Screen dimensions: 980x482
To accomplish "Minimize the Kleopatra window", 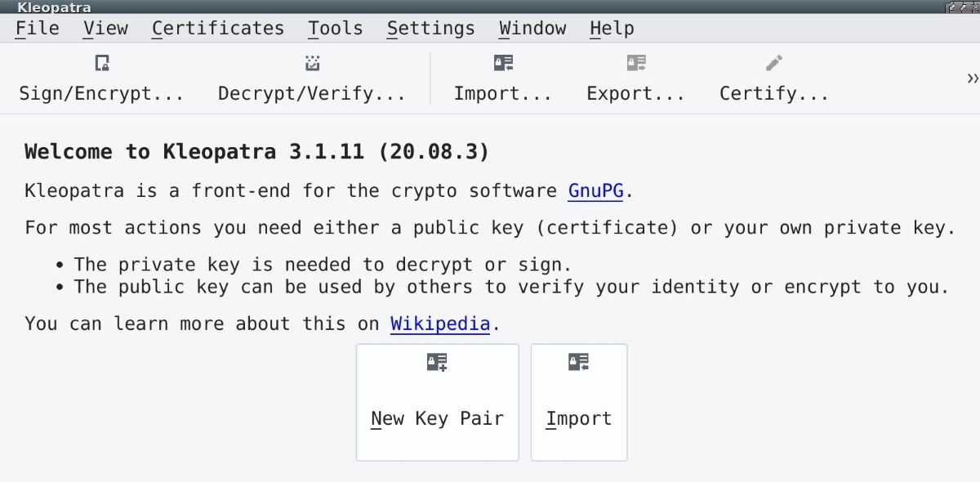I will pyautogui.click(x=952, y=7).
